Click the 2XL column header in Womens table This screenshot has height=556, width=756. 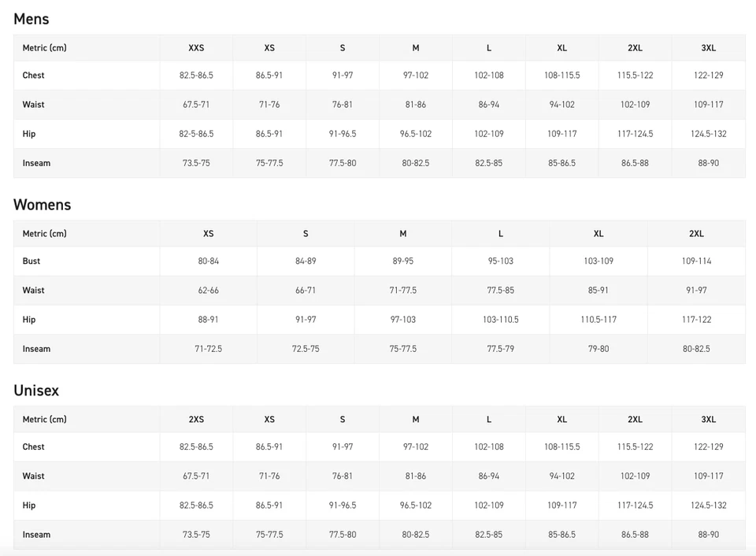696,234
